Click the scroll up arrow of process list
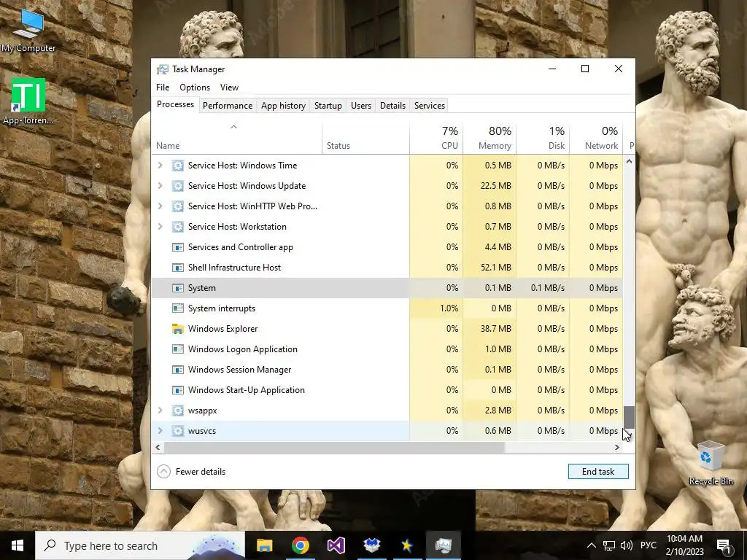Viewport: 747px width, 560px height. tap(629, 162)
